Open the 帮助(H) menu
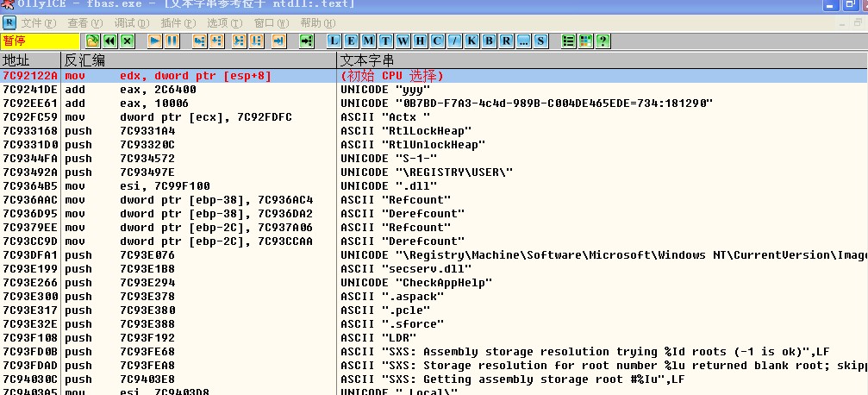868x395 pixels. click(x=318, y=23)
